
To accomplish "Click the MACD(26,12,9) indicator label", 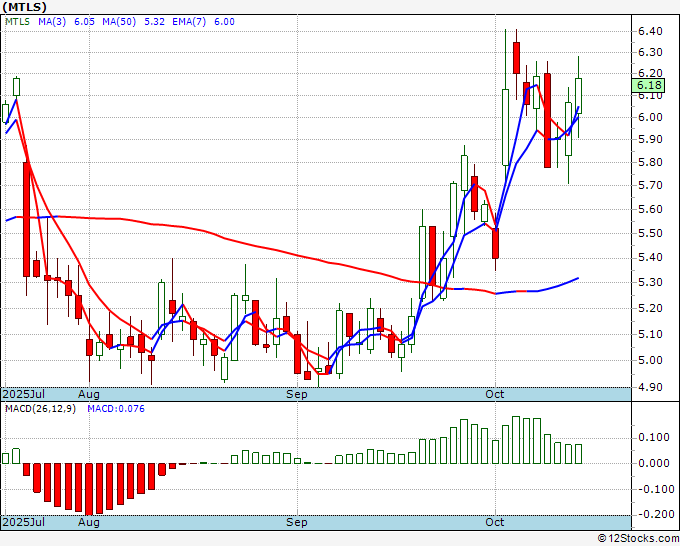I will click(40, 409).
